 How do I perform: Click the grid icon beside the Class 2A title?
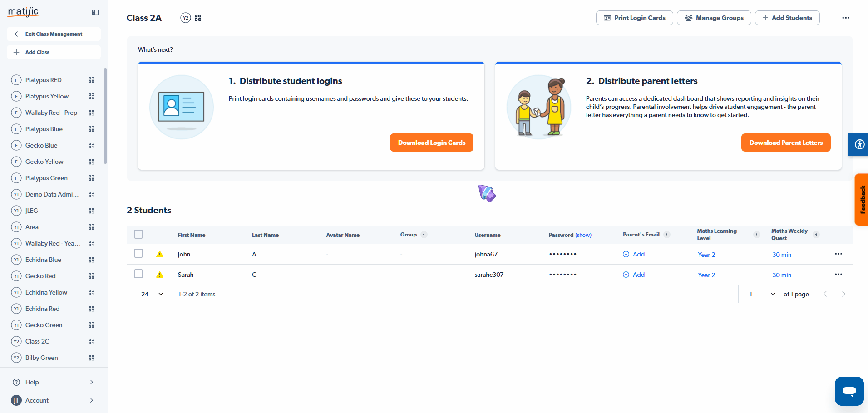[197, 17]
